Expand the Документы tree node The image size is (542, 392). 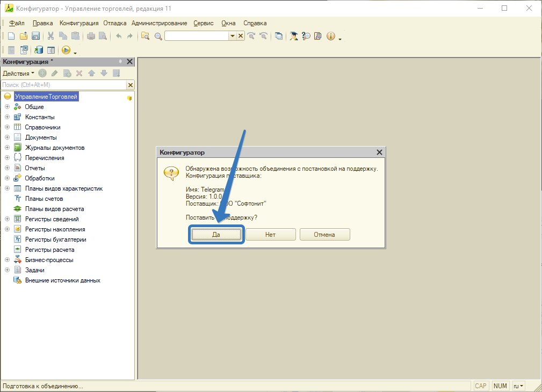(8, 137)
